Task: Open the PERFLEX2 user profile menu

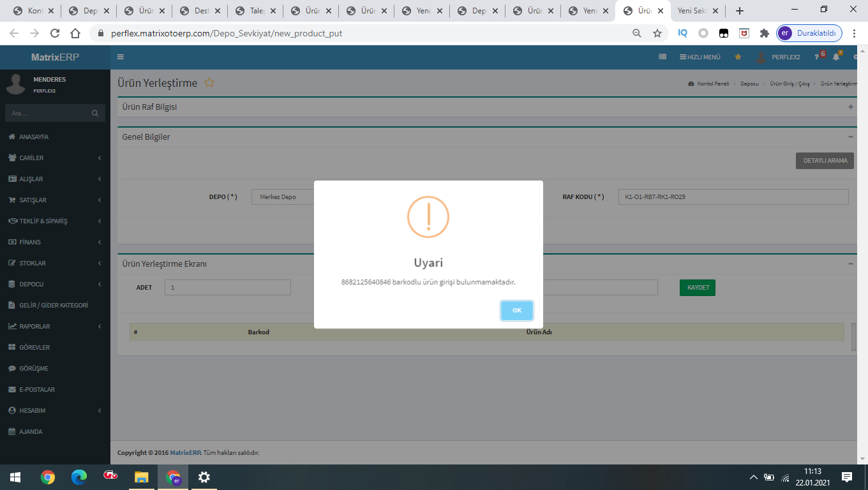Action: tap(779, 57)
